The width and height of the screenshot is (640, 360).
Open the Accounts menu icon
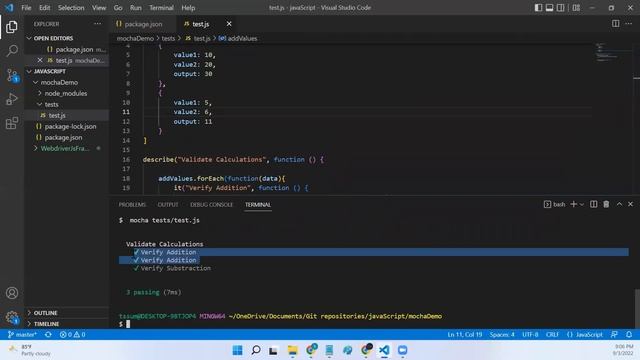12,293
